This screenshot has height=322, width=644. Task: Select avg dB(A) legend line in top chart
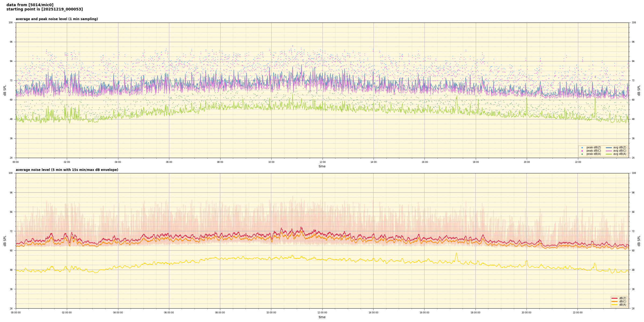click(x=609, y=154)
